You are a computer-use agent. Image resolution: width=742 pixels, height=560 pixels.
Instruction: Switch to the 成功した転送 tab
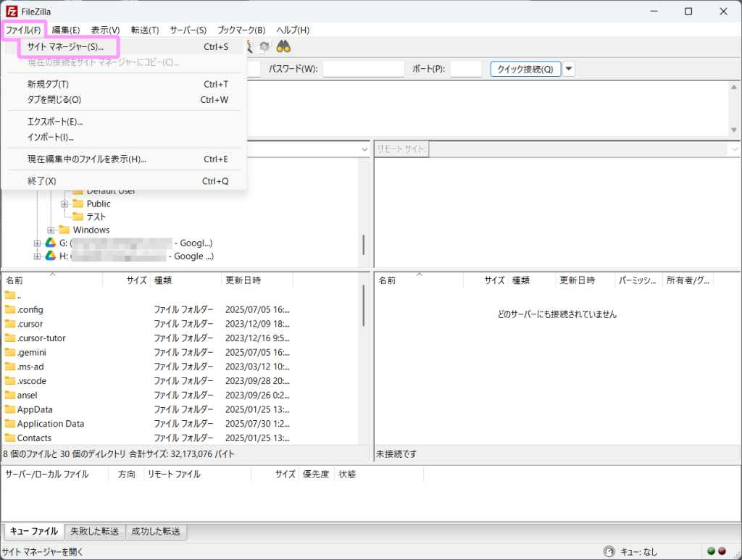pyautogui.click(x=156, y=531)
